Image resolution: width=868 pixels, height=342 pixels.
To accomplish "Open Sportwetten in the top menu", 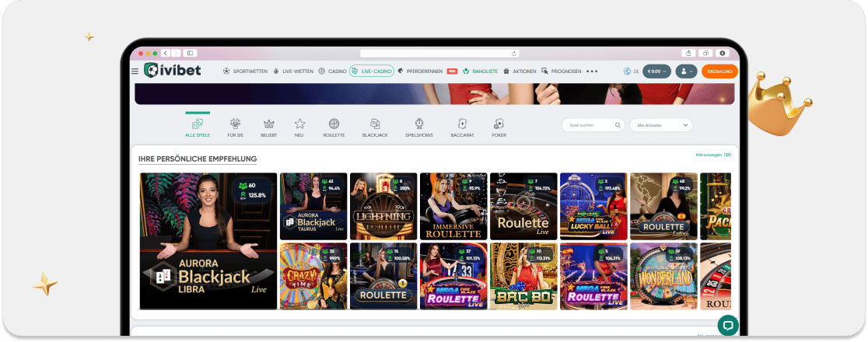I will tap(245, 72).
